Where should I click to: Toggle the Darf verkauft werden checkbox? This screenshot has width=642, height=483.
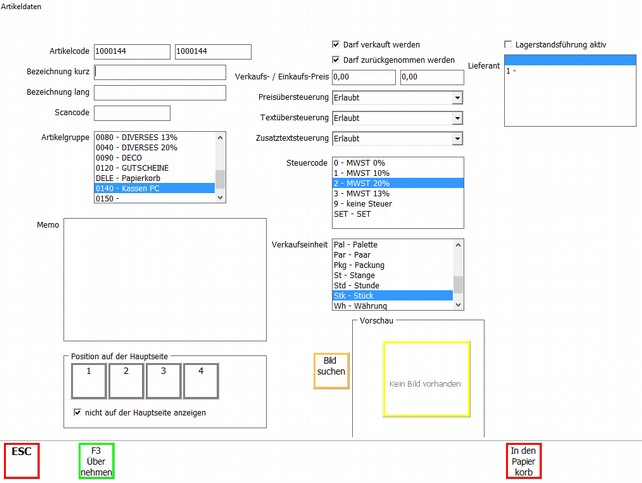click(x=336, y=45)
